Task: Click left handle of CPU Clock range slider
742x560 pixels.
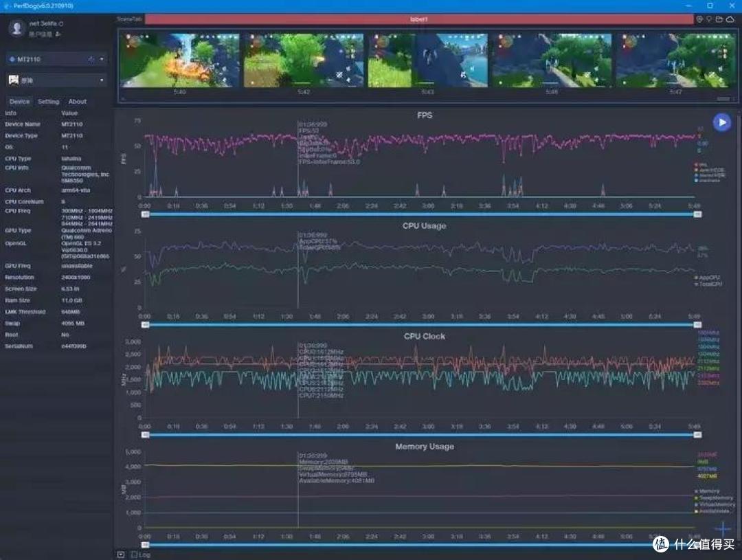Action: click(145, 435)
